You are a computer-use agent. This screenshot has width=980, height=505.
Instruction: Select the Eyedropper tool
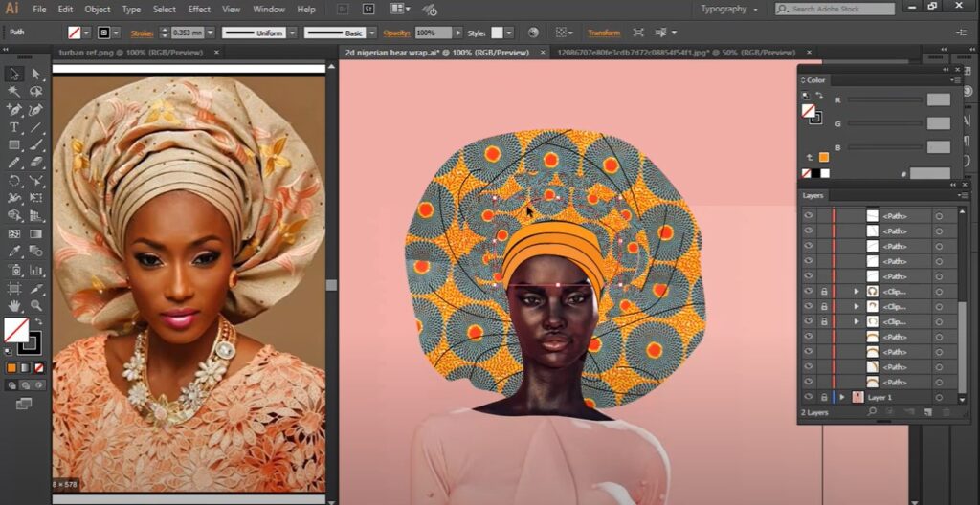pos(15,252)
